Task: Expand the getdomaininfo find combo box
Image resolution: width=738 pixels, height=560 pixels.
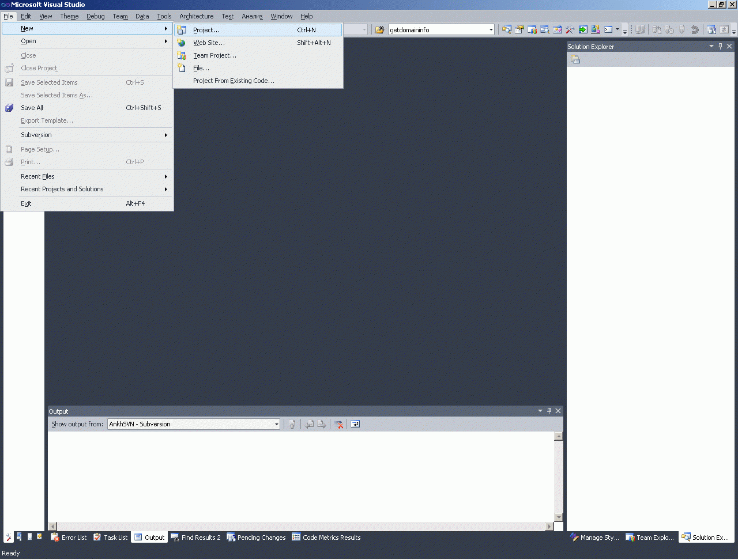Action: [x=491, y=30]
